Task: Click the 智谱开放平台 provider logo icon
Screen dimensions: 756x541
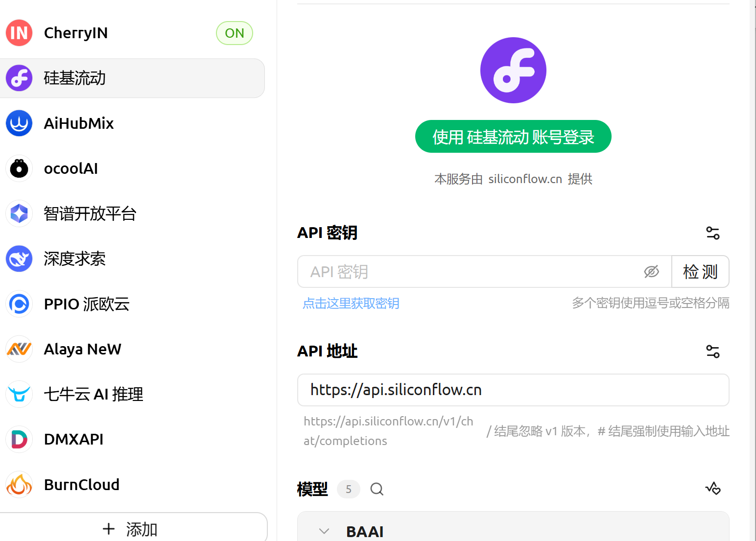Action: pos(19,213)
